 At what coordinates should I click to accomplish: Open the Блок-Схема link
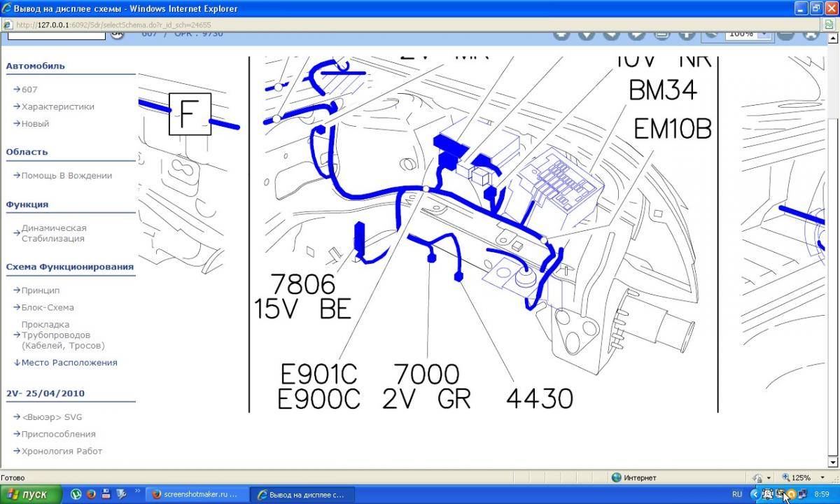[x=47, y=307]
